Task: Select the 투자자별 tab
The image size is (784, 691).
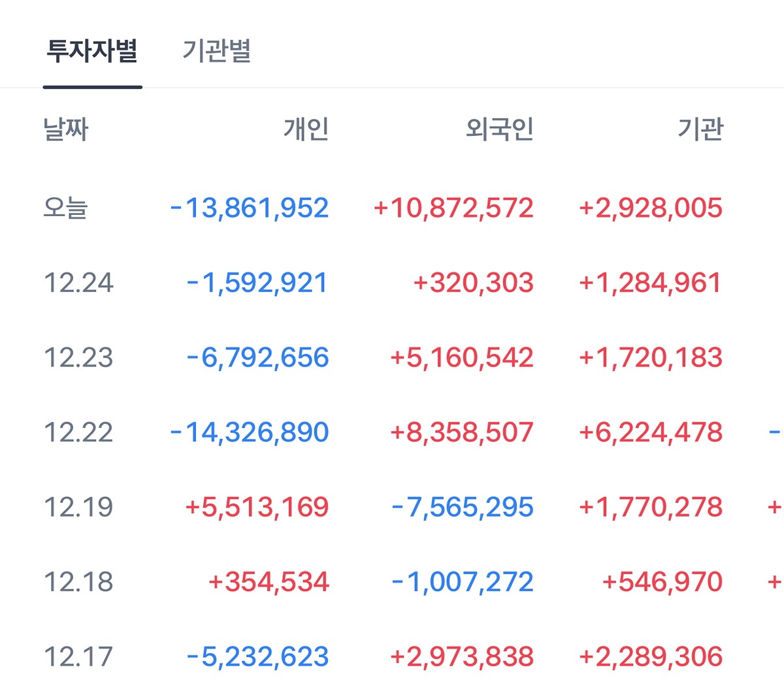Action: [92, 51]
